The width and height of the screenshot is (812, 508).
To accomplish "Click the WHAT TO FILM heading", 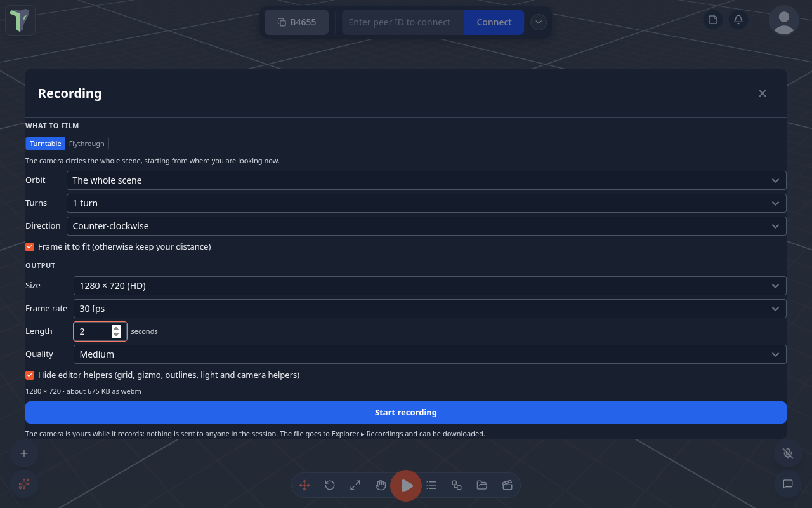I will 52,126.
